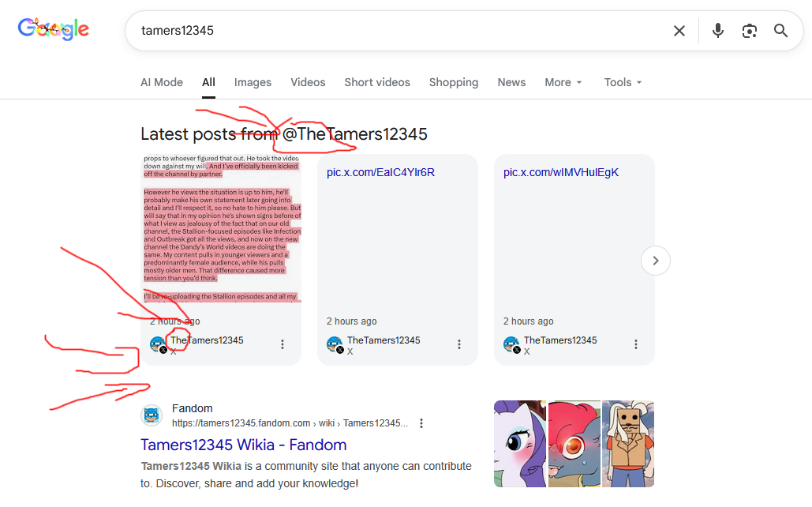The image size is (812, 507).
Task: Open options menu on pic.x.com/EaIC4YIr6R card
Action: 458,344
